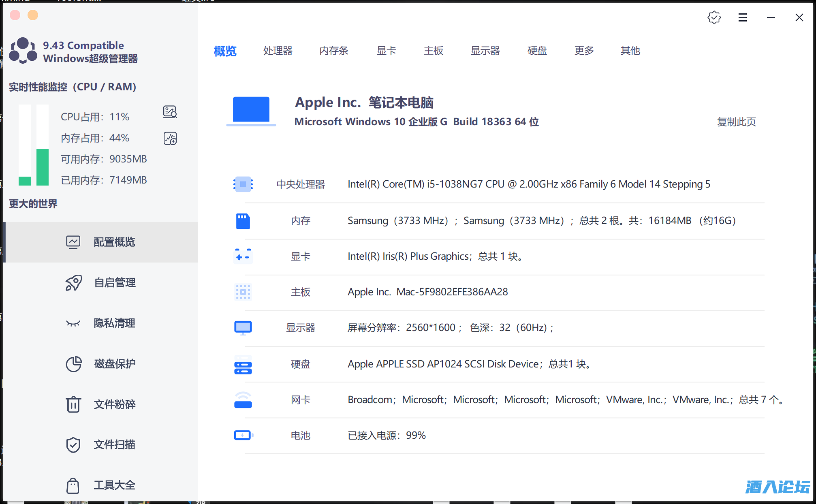Click the CPU usage monitor search icon

click(170, 112)
